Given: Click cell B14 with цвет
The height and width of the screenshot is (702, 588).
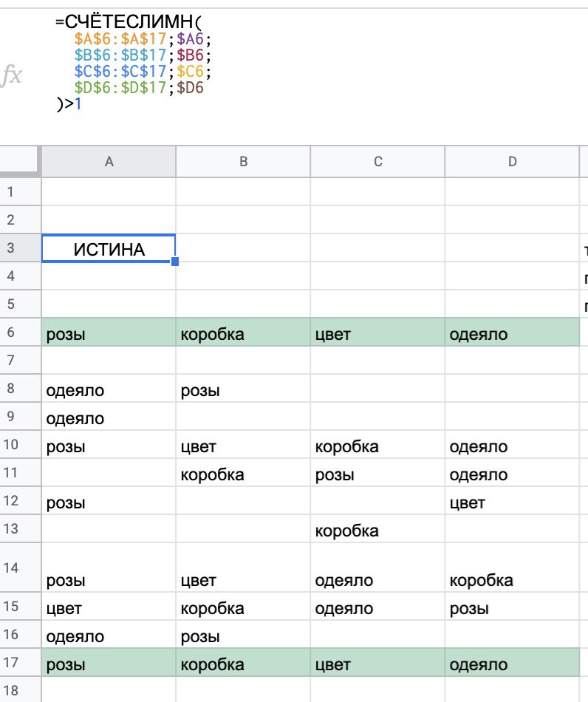Looking at the screenshot, I should click(243, 568).
